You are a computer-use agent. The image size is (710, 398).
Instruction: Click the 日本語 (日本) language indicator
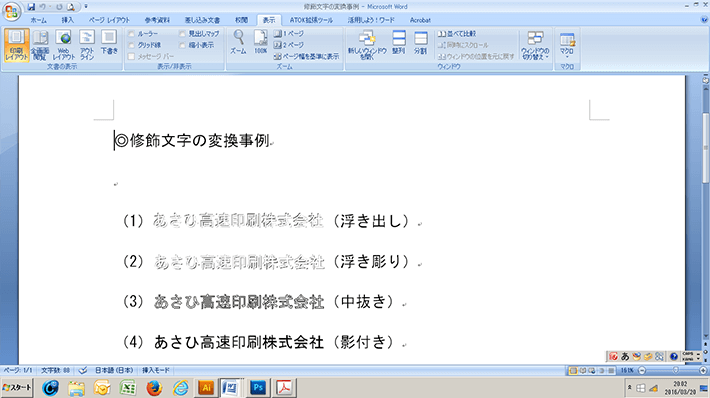click(x=114, y=370)
